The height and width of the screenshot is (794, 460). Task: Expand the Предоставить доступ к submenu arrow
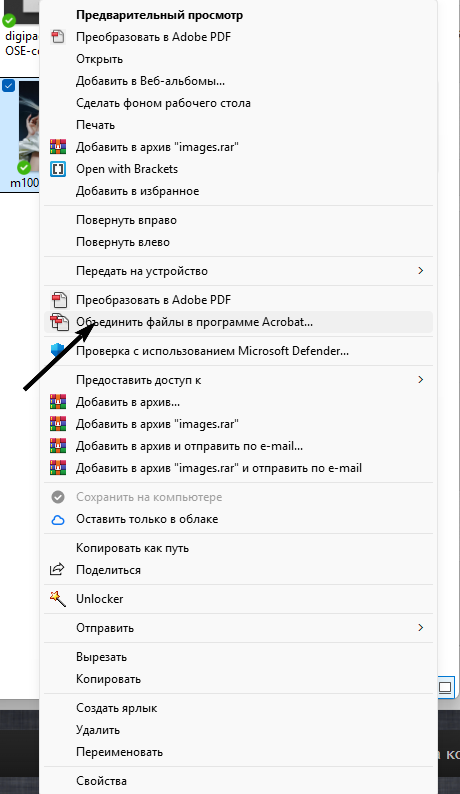pyautogui.click(x=420, y=380)
